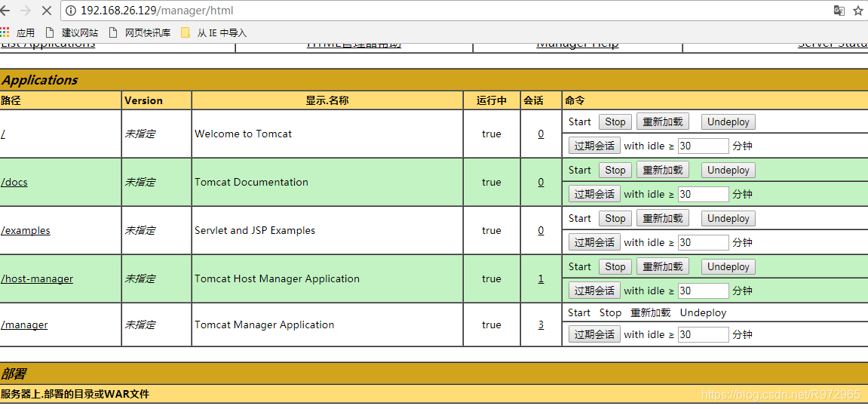This screenshot has height=409, width=868.
Task: Stop the /docs application
Action: coord(615,170)
